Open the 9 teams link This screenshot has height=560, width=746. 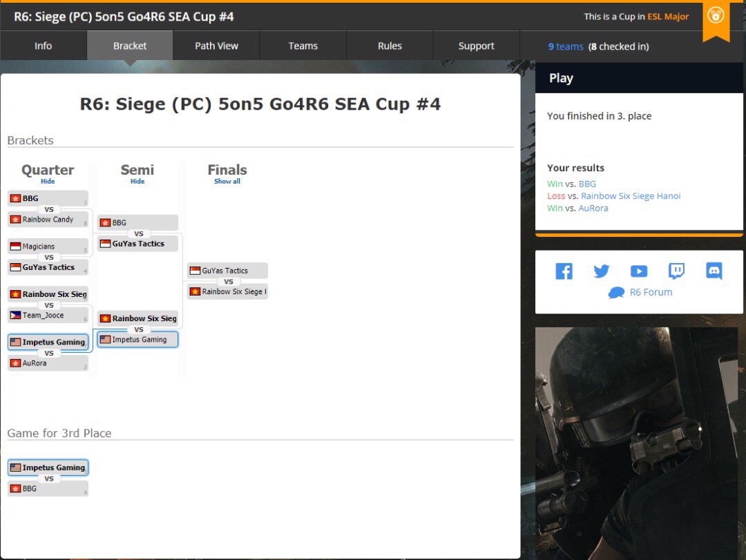tap(566, 47)
